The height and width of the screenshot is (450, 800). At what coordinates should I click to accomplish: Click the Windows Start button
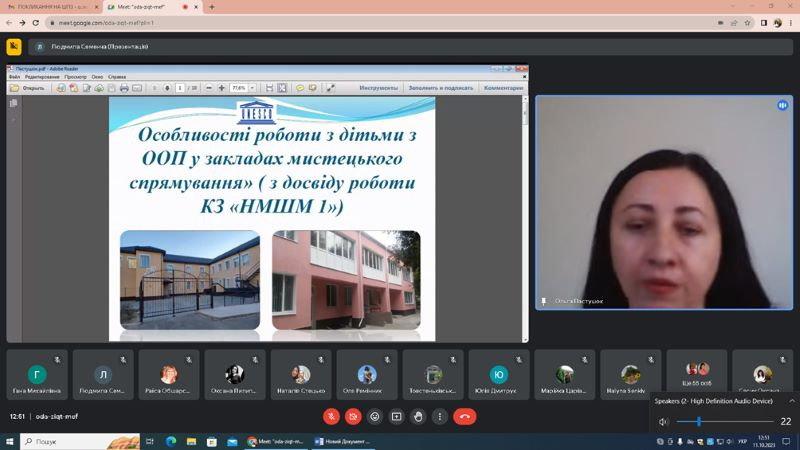click(10, 441)
